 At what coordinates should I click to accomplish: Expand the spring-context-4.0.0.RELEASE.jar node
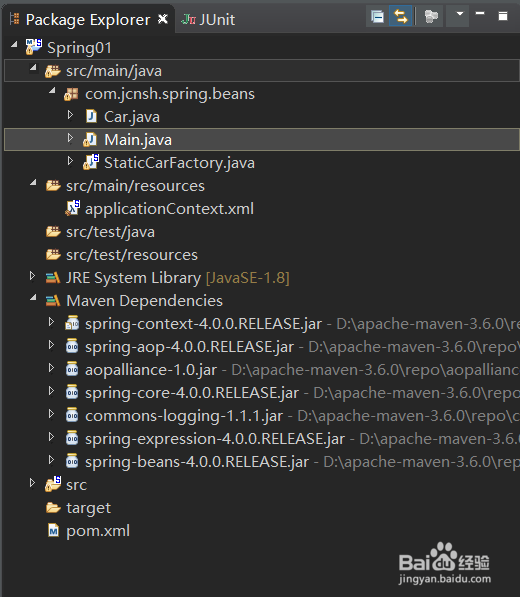tap(51, 321)
